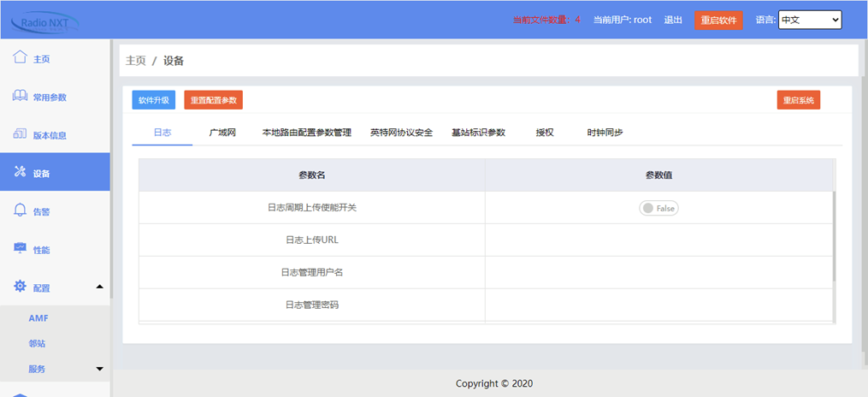Image resolution: width=868 pixels, height=397 pixels.
Task: Click the alarm bell icon
Action: click(20, 210)
